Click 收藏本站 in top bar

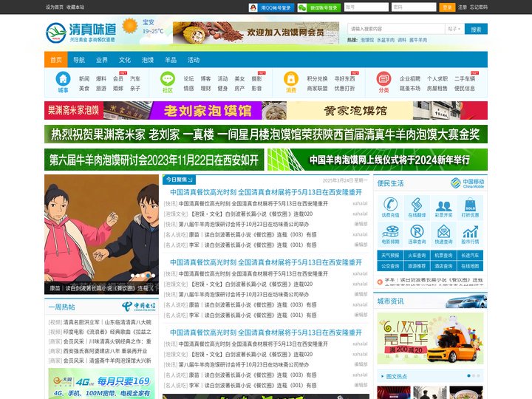click(75, 7)
